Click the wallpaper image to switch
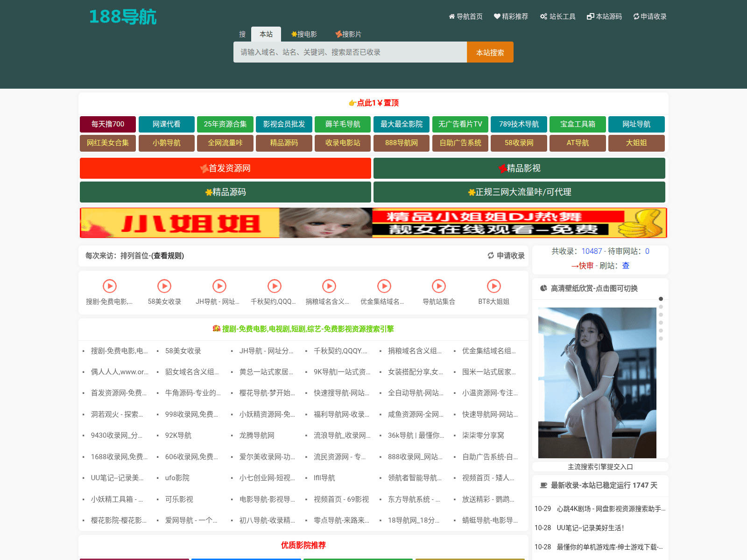 [597, 383]
